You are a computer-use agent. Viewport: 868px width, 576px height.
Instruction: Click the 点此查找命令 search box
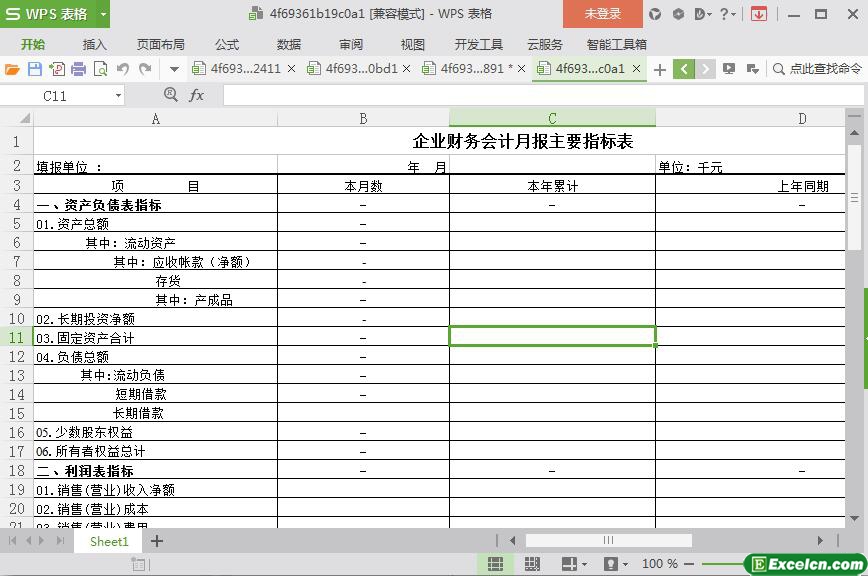818,69
